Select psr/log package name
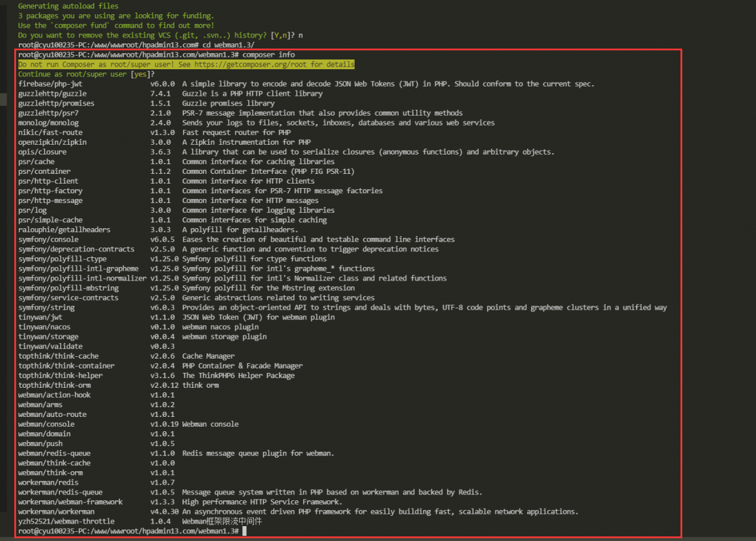The height and width of the screenshot is (541, 756). click(x=32, y=210)
